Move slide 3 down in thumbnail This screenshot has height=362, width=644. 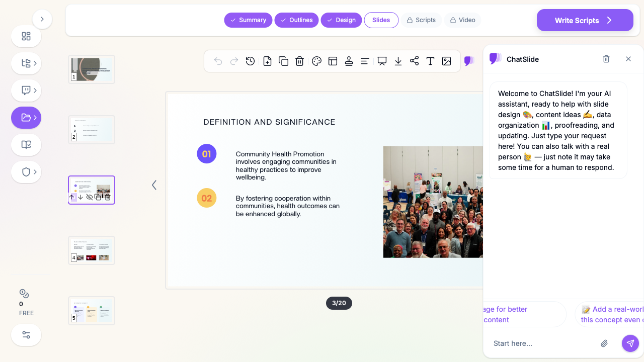(80, 197)
